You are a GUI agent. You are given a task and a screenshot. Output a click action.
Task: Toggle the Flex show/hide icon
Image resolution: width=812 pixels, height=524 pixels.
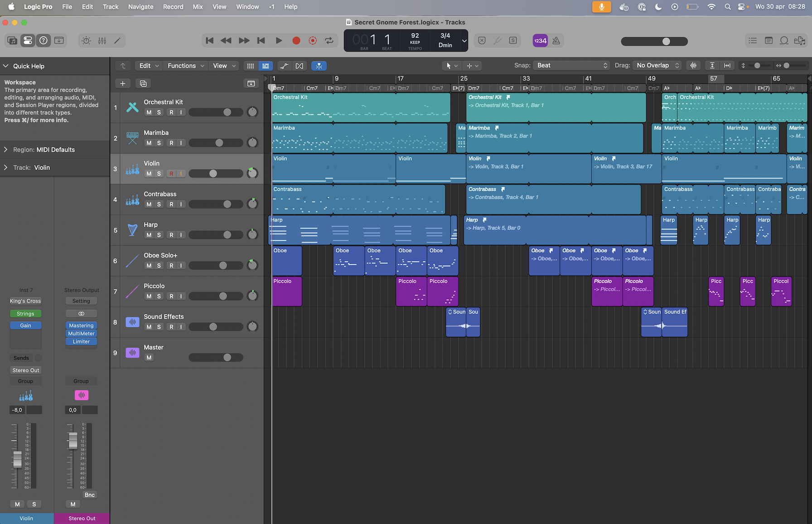click(300, 66)
